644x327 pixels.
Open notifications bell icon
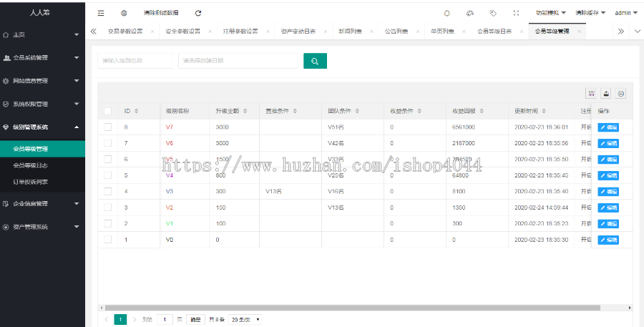(x=447, y=13)
